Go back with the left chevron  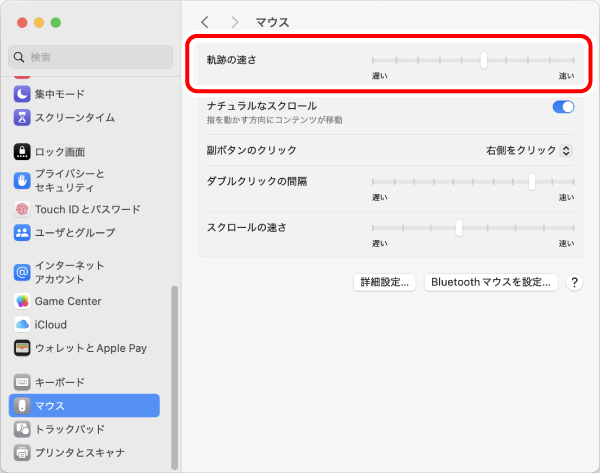205,22
